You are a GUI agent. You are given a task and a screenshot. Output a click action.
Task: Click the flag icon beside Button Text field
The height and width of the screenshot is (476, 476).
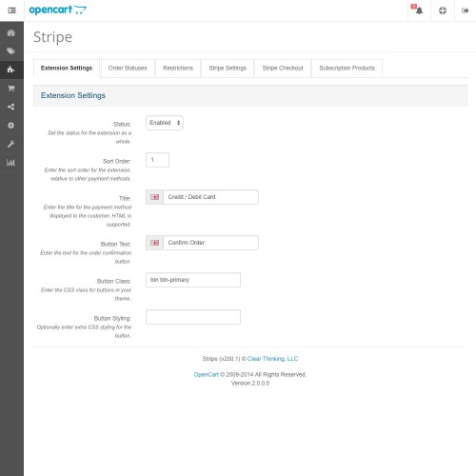154,243
